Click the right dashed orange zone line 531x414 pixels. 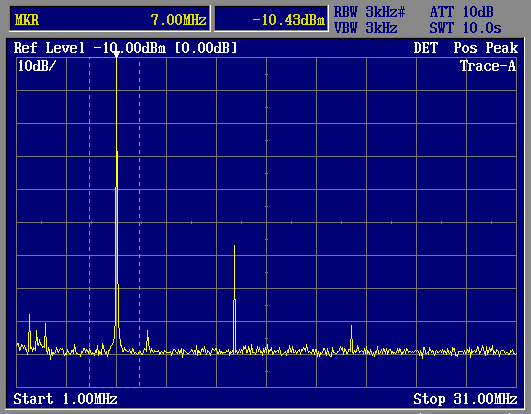point(140,222)
